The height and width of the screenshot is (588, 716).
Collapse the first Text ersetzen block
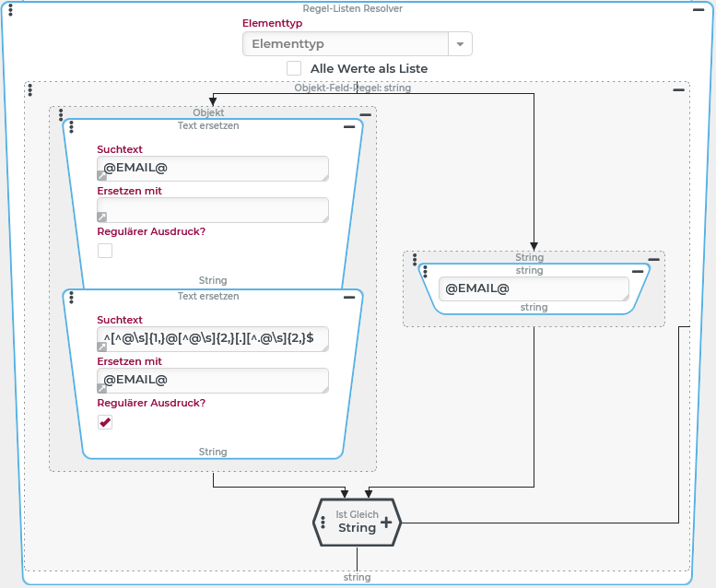tap(349, 126)
